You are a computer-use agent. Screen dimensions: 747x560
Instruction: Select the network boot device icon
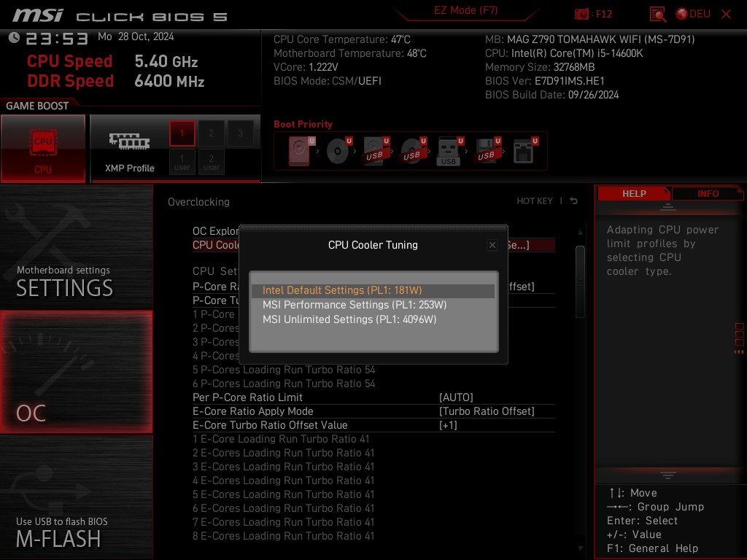[525, 151]
